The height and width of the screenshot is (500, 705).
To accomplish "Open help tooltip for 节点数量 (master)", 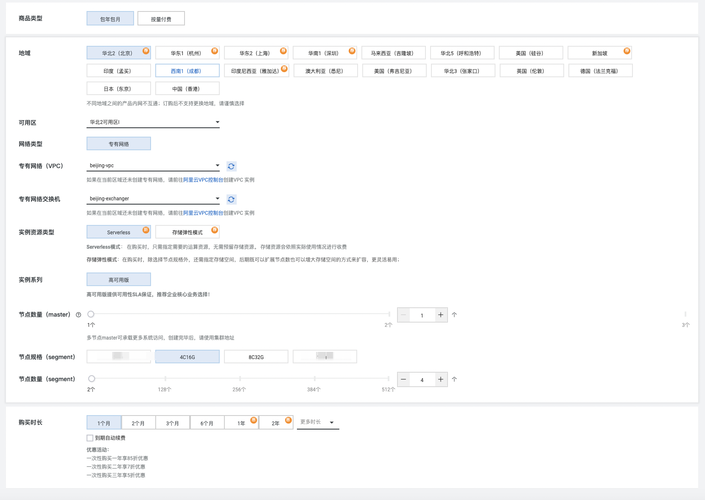I will coord(78,315).
